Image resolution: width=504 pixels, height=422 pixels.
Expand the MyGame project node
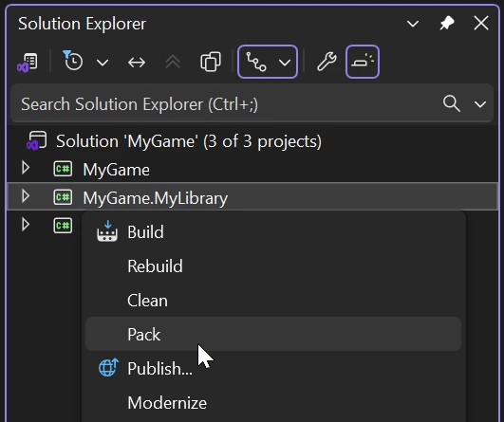[26, 168]
